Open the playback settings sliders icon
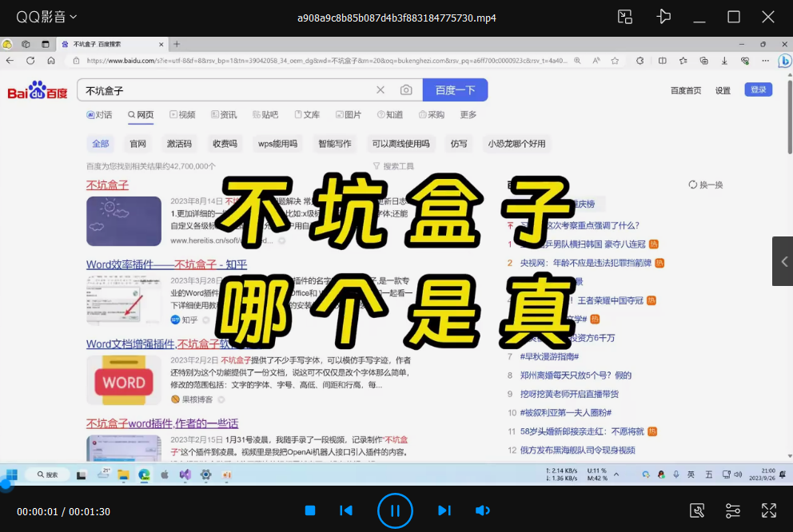 point(733,510)
